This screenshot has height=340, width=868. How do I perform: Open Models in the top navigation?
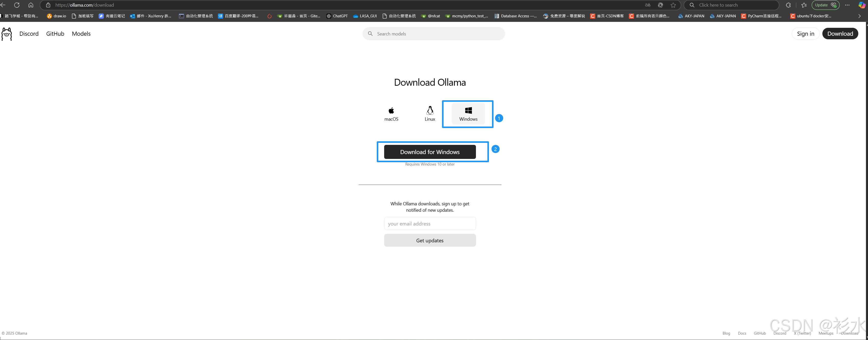81,34
